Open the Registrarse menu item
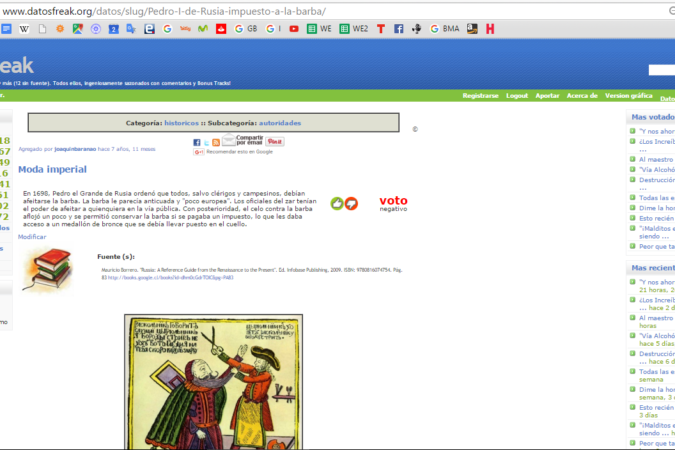The image size is (675, 450). (x=480, y=96)
